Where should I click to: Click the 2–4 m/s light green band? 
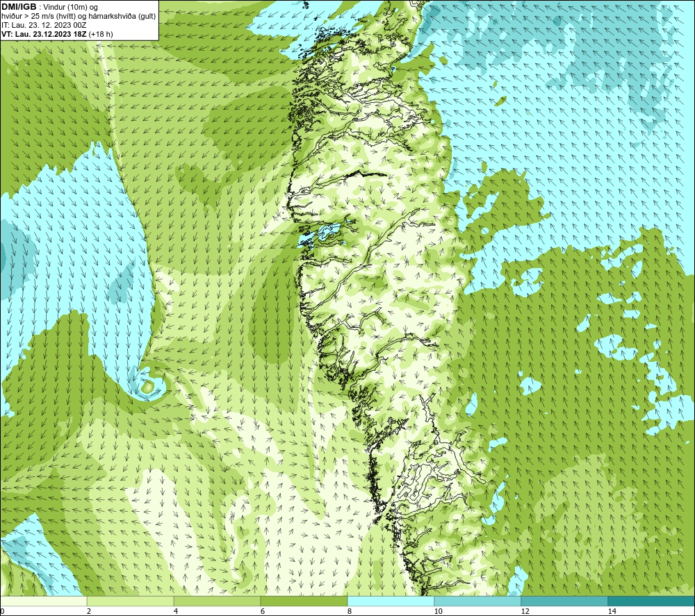tap(131, 601)
